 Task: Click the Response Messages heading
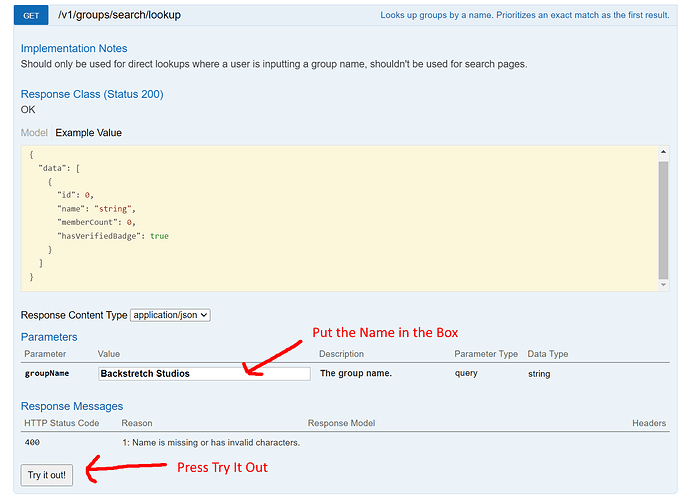click(72, 406)
